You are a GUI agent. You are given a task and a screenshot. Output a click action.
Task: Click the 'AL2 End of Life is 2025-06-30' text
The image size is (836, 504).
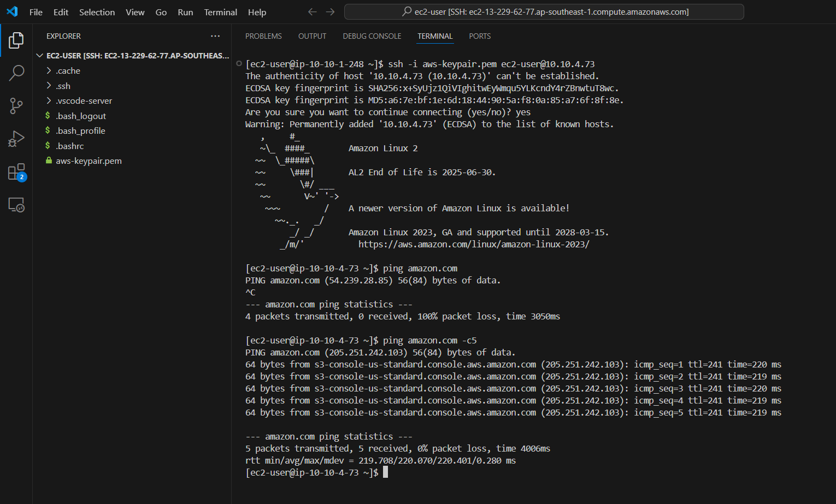(422, 172)
